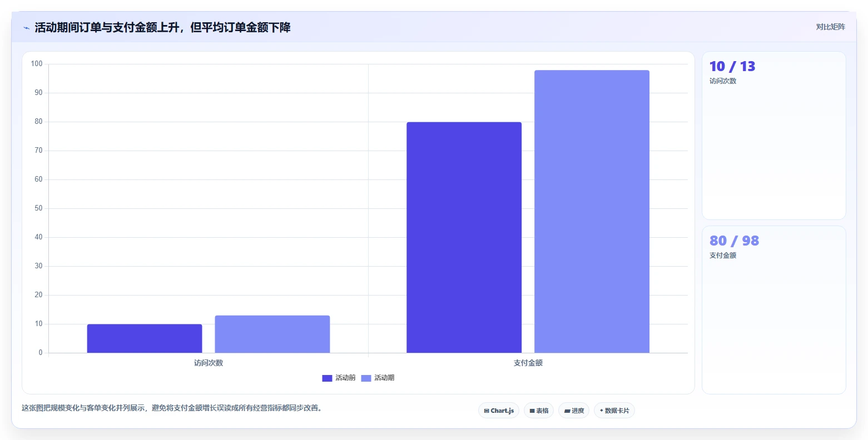
Task: Click the 访问次数 活动期 bar
Action: click(x=272, y=334)
